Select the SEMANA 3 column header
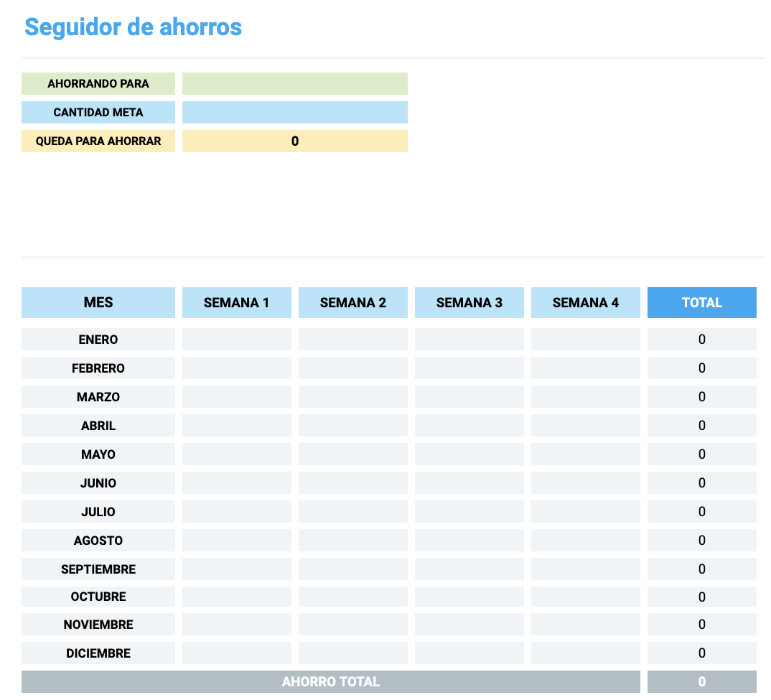 tap(469, 302)
